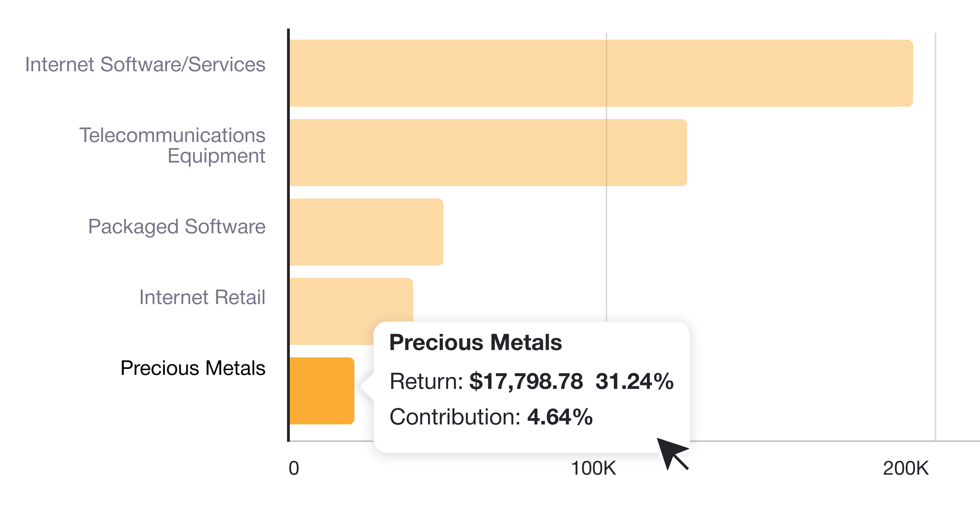
Task: Click the Contribution label in the tooltip
Action: [x=455, y=417]
